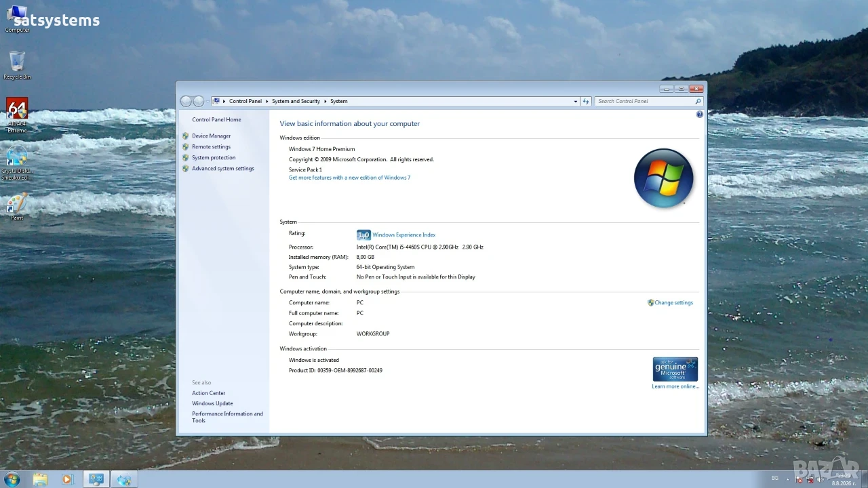Launch the CrystalDiskInfo Shizuku Edition shortcut
Image resolution: width=868 pixels, height=488 pixels.
(17, 163)
